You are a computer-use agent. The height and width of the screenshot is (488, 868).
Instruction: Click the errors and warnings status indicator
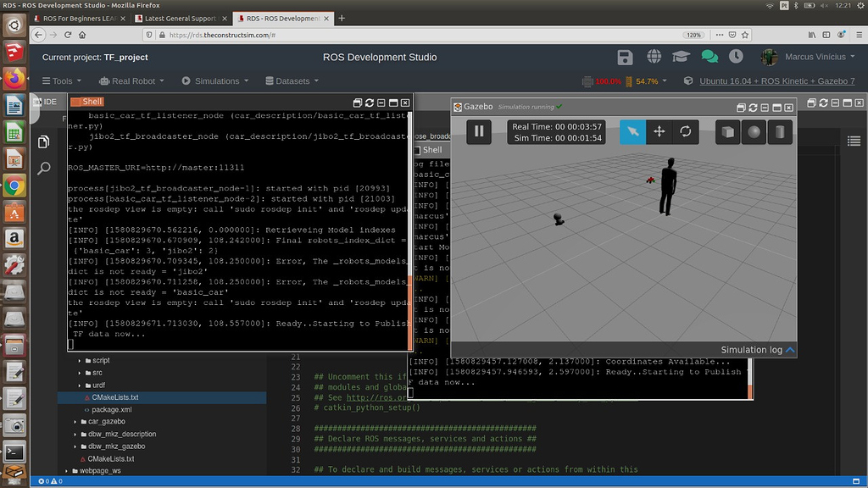(x=50, y=481)
